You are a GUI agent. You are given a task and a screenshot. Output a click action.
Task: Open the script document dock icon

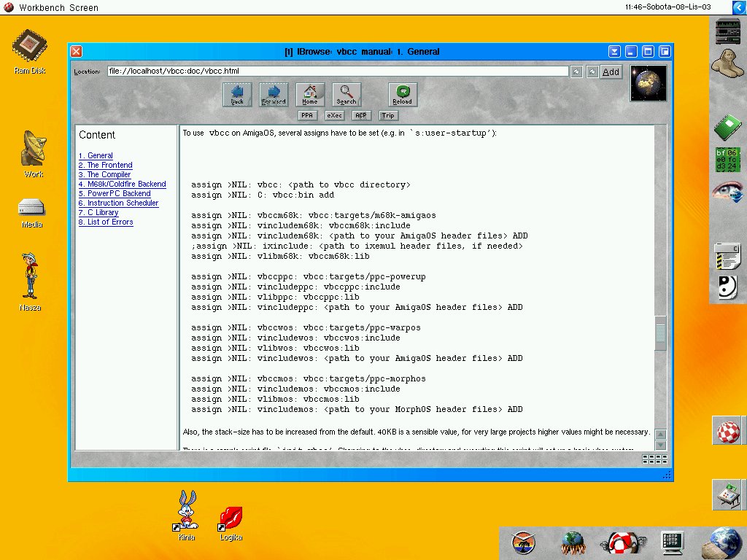727,256
